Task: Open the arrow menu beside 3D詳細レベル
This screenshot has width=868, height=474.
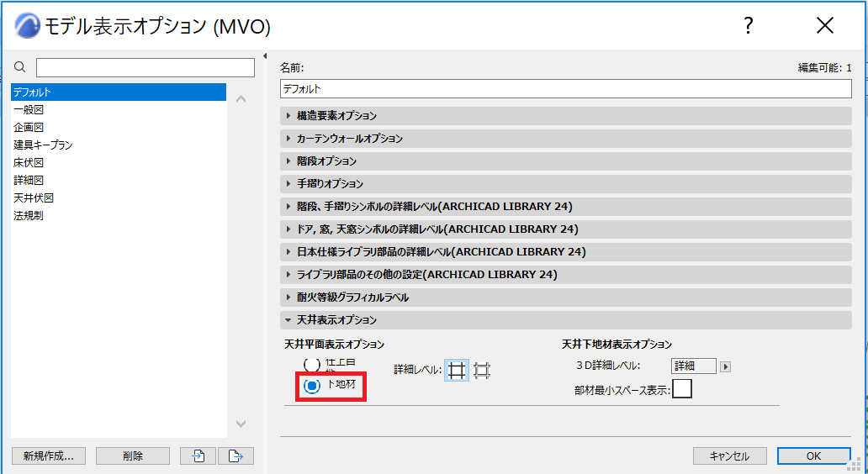Action: [x=726, y=366]
